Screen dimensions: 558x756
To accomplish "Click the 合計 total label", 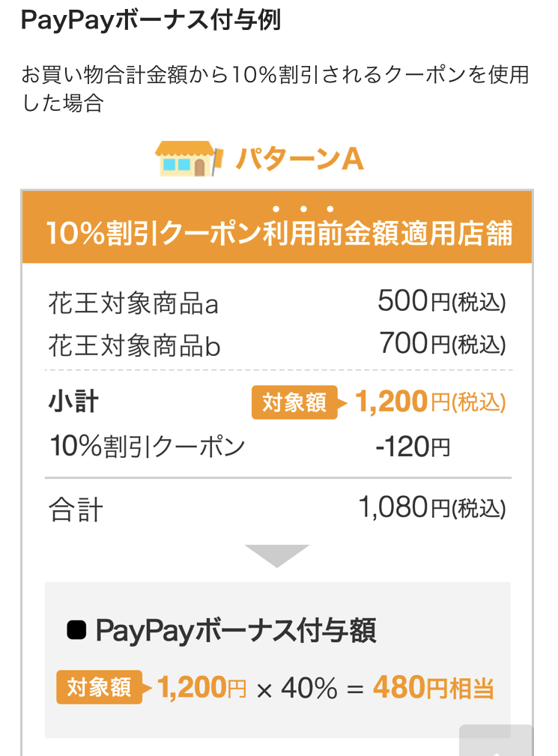I will click(76, 509).
